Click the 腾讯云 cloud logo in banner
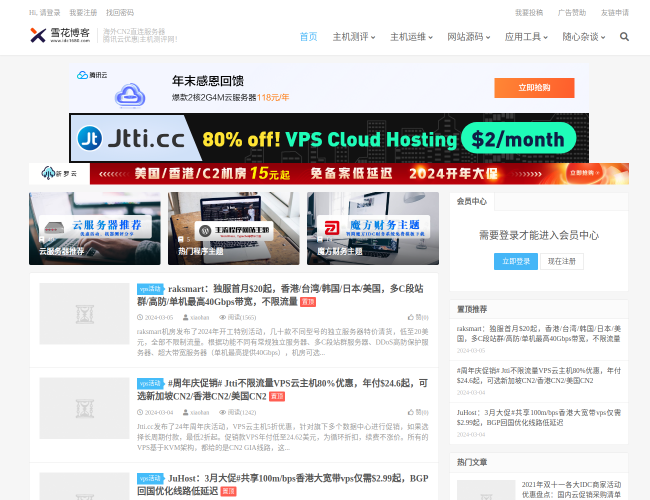650x500 pixels. [x=92, y=75]
